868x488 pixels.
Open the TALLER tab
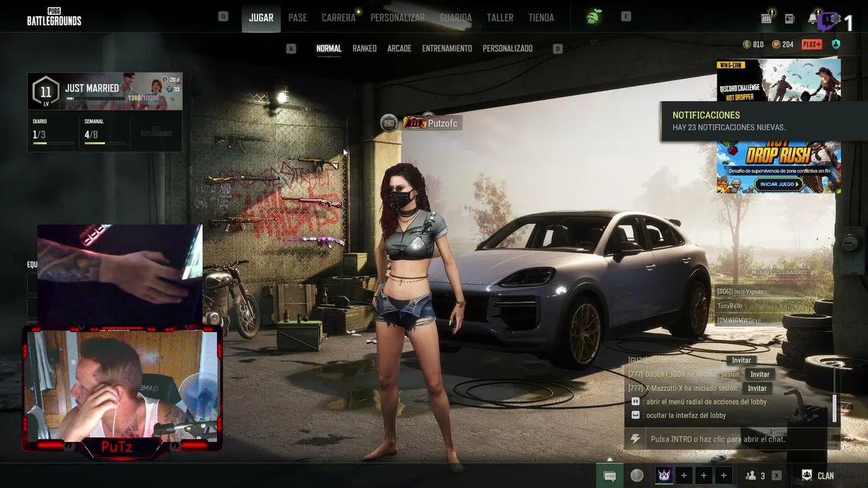500,18
